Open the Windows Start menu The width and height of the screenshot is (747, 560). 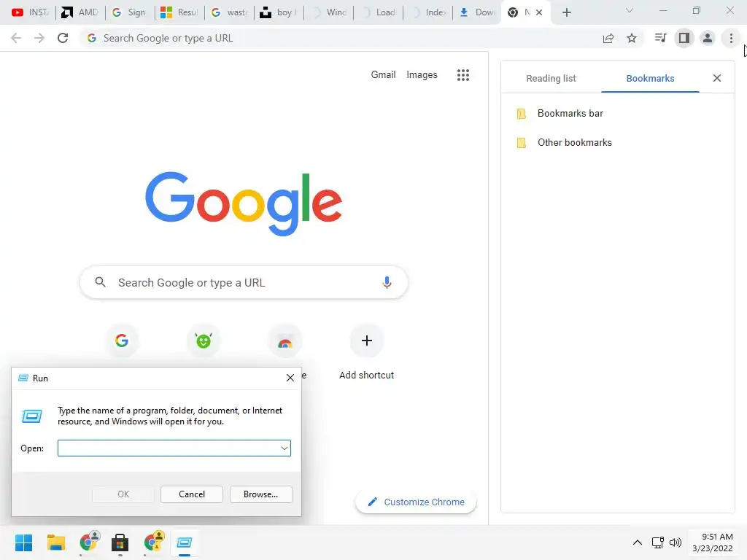pos(24,542)
